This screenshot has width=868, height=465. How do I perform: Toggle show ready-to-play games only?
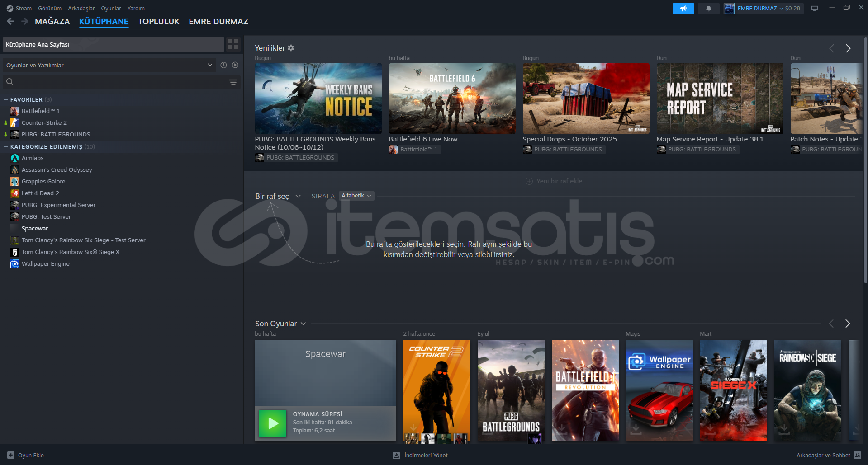(x=235, y=65)
